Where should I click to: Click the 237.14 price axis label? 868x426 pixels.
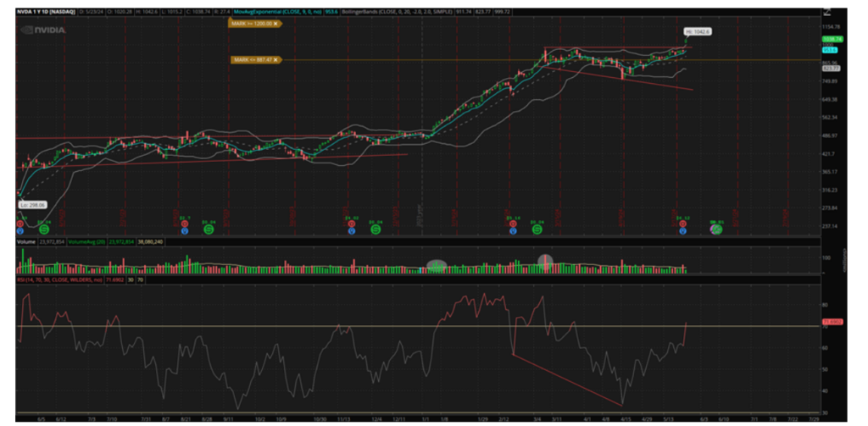tap(832, 226)
